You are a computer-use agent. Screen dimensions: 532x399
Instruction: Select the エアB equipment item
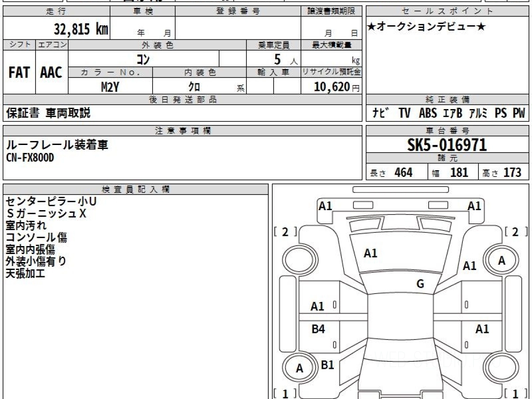pos(452,113)
